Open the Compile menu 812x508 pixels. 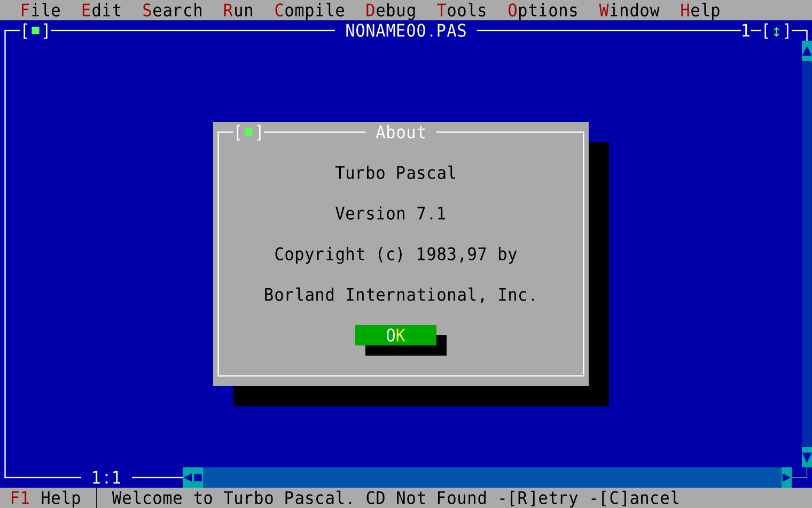point(309,10)
